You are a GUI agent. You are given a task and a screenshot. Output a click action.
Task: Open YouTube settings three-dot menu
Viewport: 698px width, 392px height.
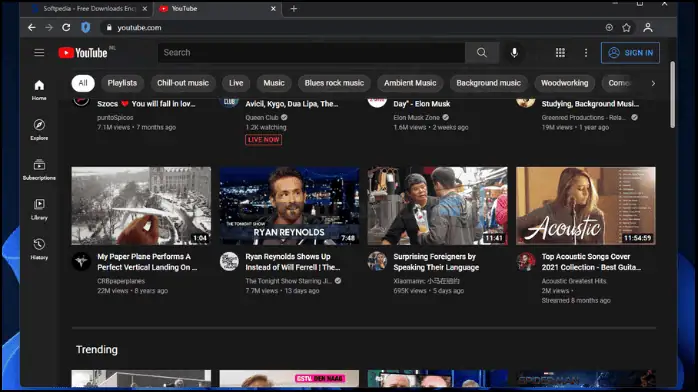pyautogui.click(x=586, y=53)
